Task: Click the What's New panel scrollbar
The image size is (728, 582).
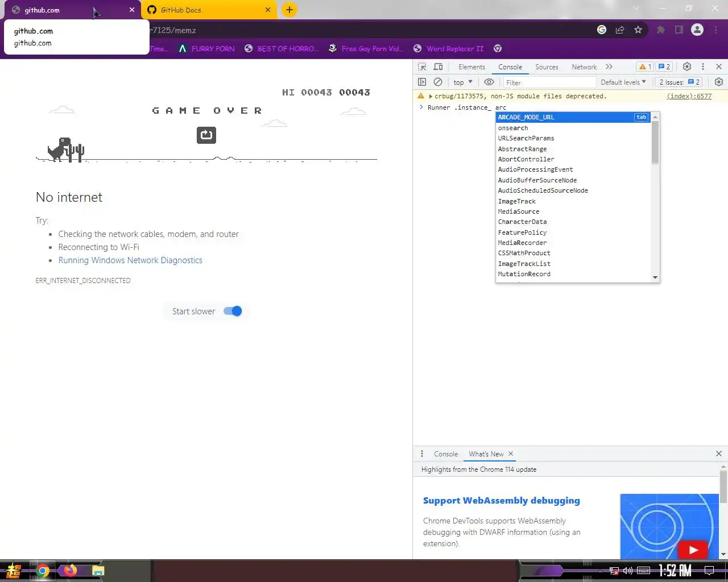Action: 723,487
